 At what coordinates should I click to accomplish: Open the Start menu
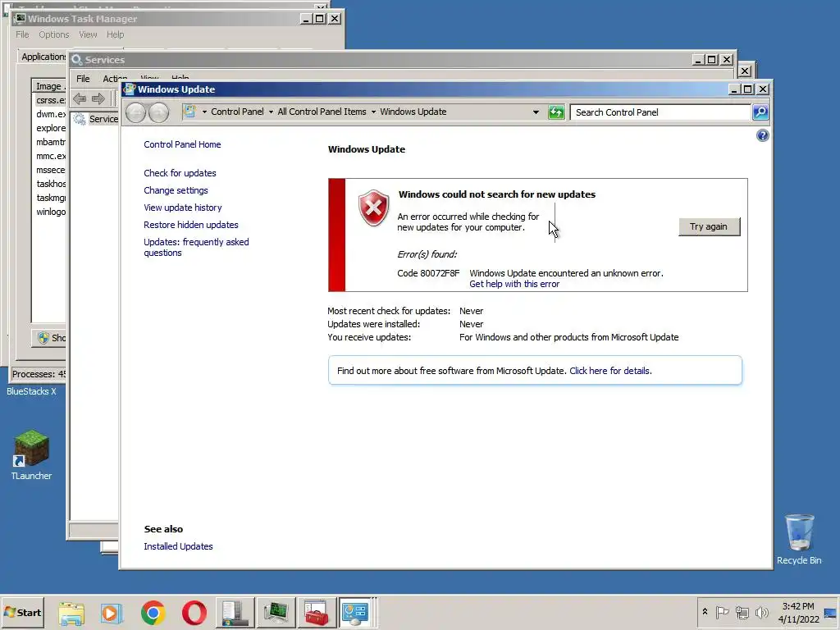tap(23, 612)
